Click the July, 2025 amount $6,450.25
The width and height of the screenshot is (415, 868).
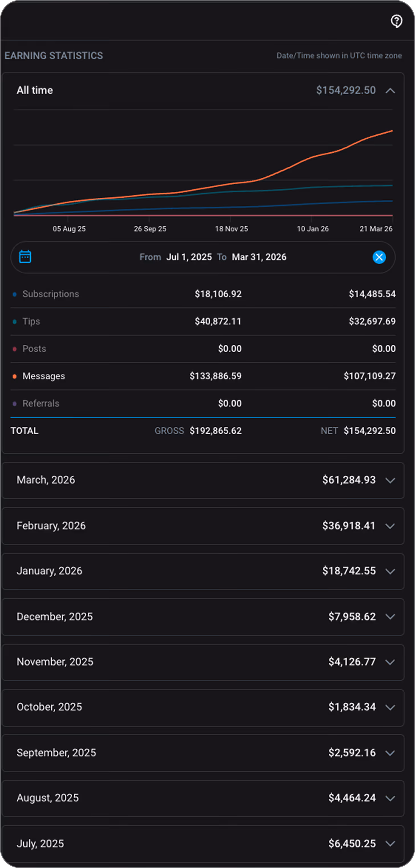tap(352, 844)
